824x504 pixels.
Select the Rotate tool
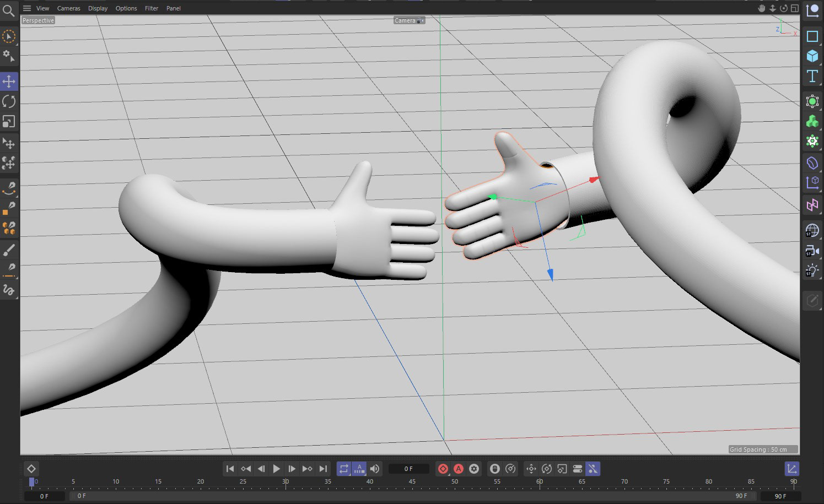[9, 101]
